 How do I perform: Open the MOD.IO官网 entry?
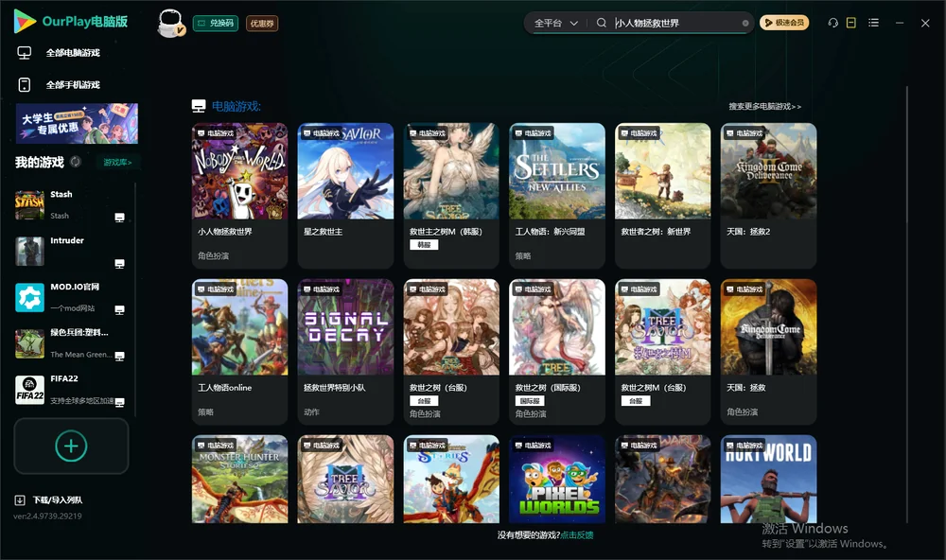coord(73,297)
